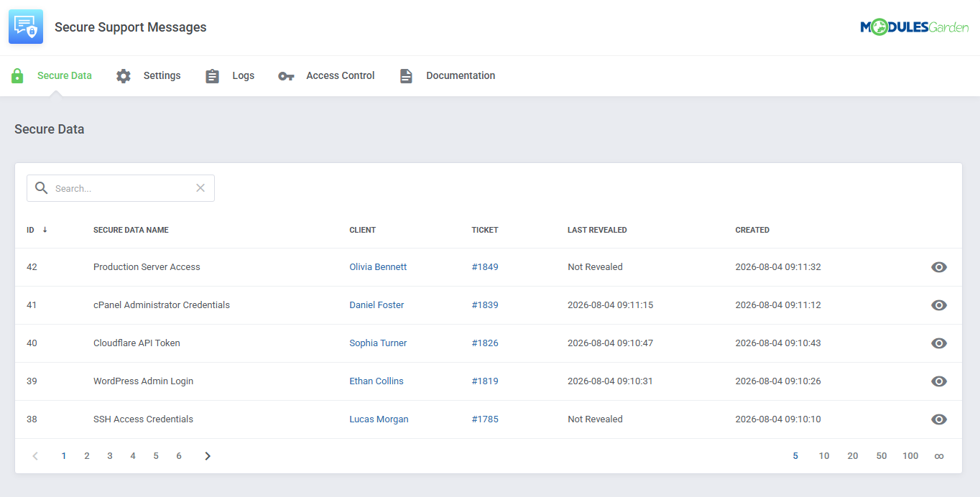Switch to the Settings tab

tap(162, 75)
